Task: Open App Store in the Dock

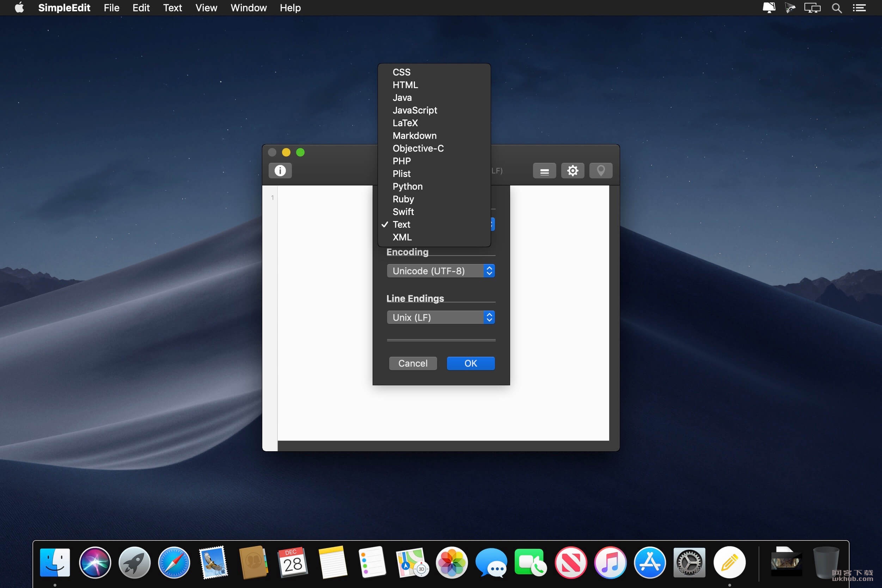Action: tap(650, 562)
